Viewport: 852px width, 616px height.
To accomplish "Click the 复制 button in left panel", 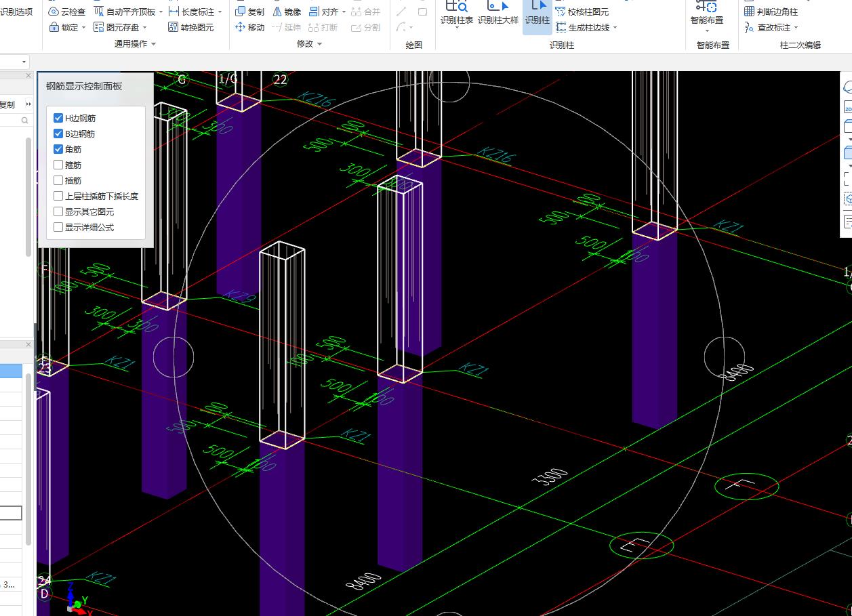I will 7,104.
